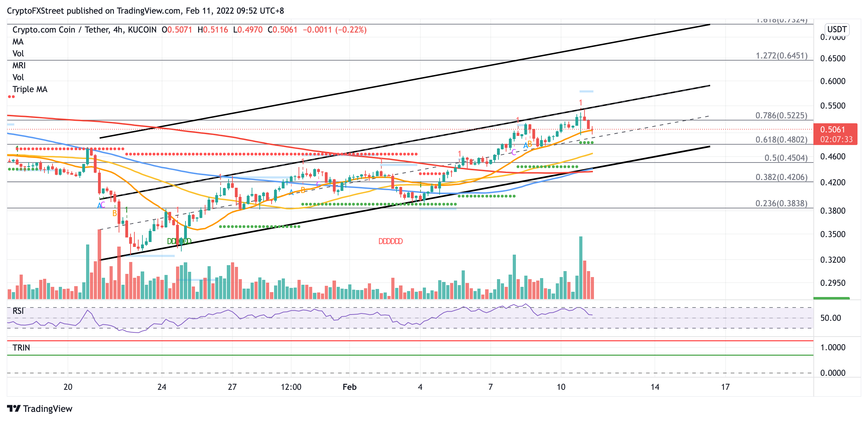Select the MA indicator label
The image size is (868, 421).
click(18, 42)
